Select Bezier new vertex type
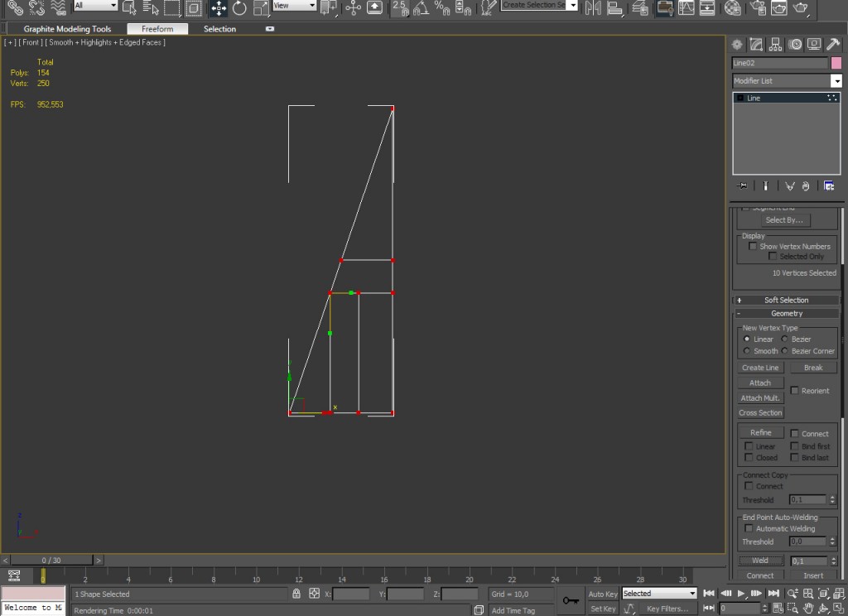Image resolution: width=848 pixels, height=616 pixels. pyautogui.click(x=784, y=339)
